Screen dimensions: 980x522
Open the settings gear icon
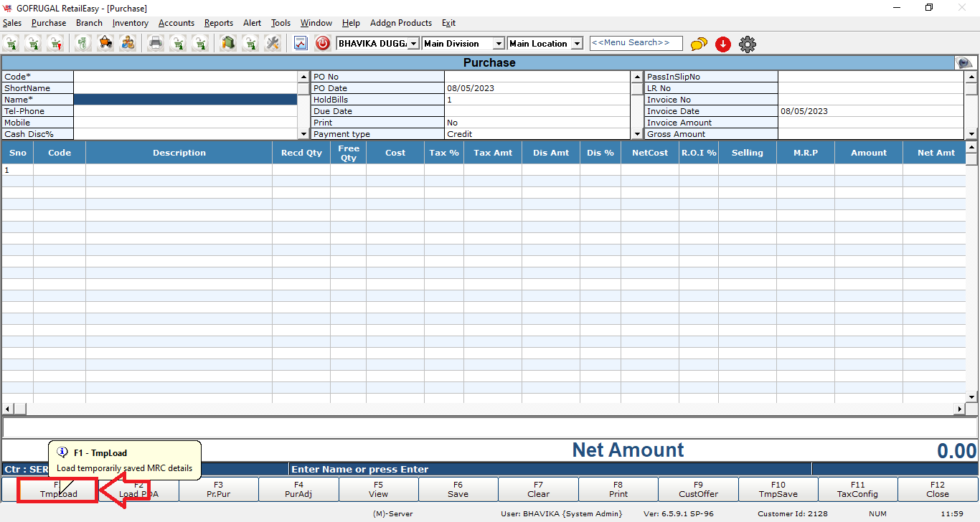click(748, 44)
